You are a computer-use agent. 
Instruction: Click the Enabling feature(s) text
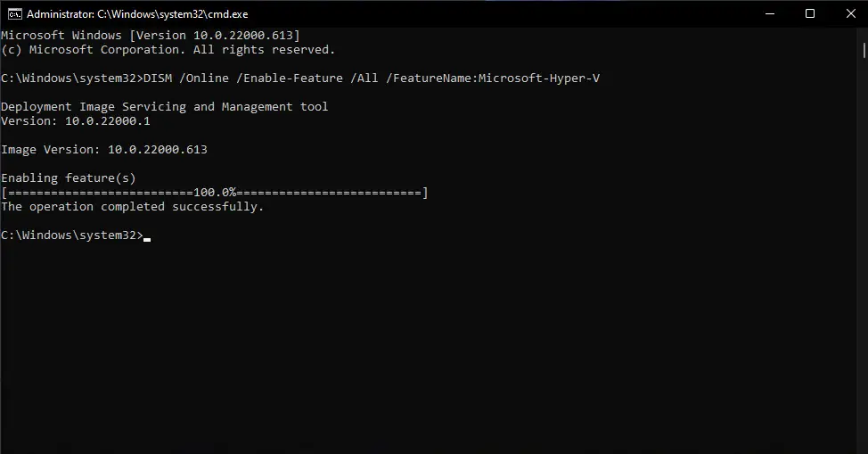(x=69, y=178)
